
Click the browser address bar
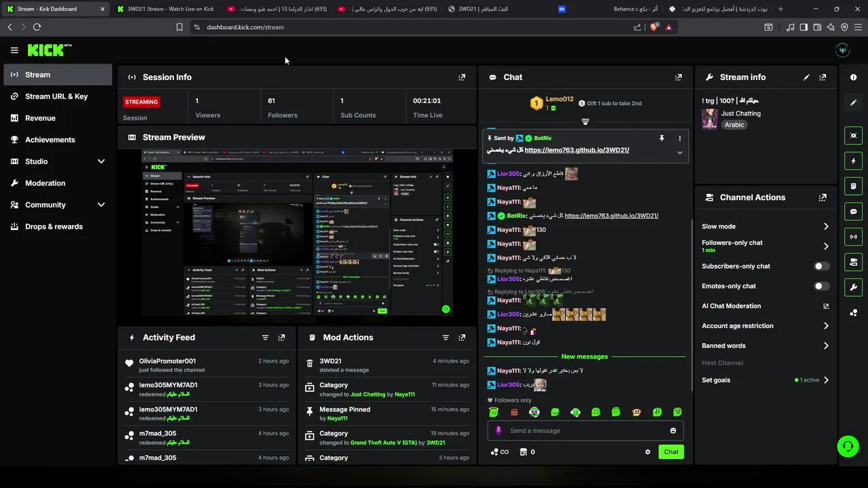click(414, 27)
